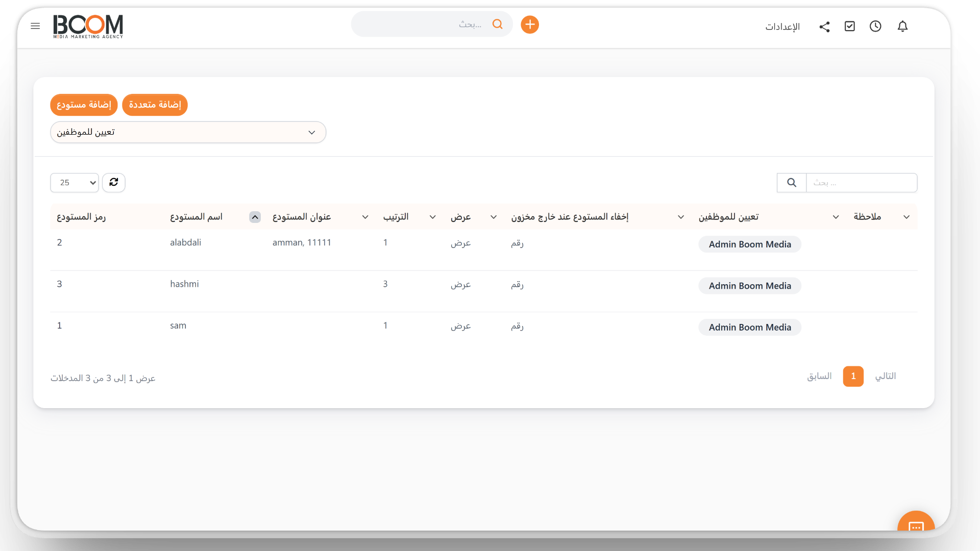Viewport: 980px width, 551px height.
Task: Click the إضافة مستودع button
Action: point(84,105)
